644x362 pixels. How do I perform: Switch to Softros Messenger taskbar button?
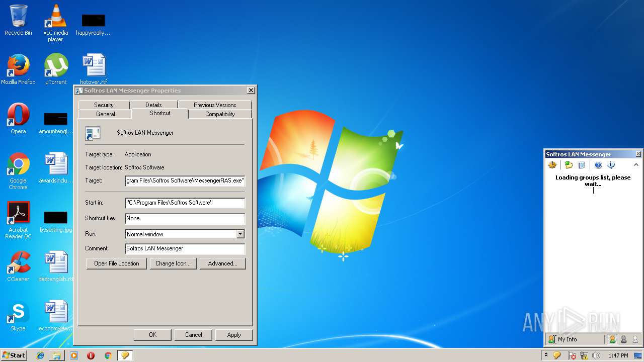point(125,355)
